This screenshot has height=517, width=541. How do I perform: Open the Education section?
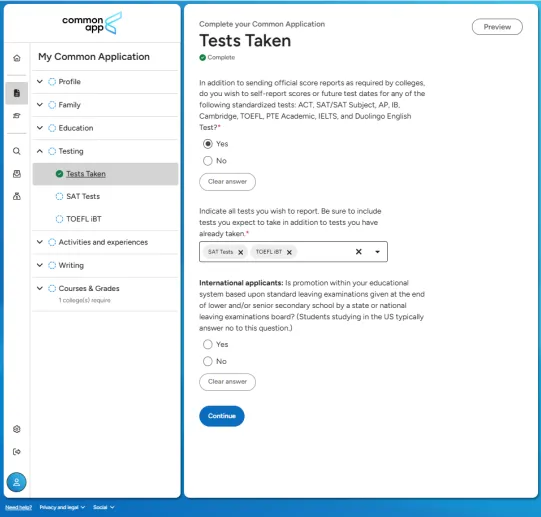pyautogui.click(x=76, y=128)
